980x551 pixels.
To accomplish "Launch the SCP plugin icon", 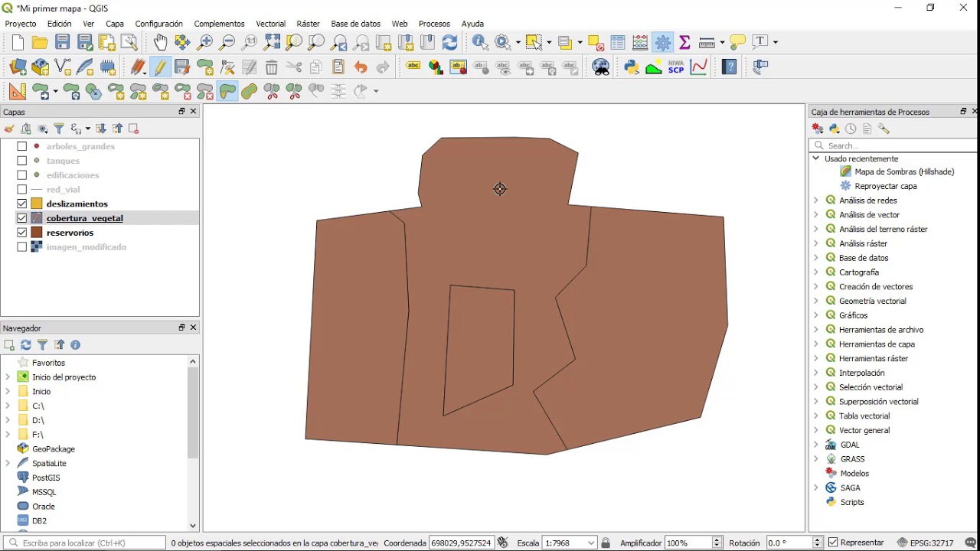I will tap(676, 67).
